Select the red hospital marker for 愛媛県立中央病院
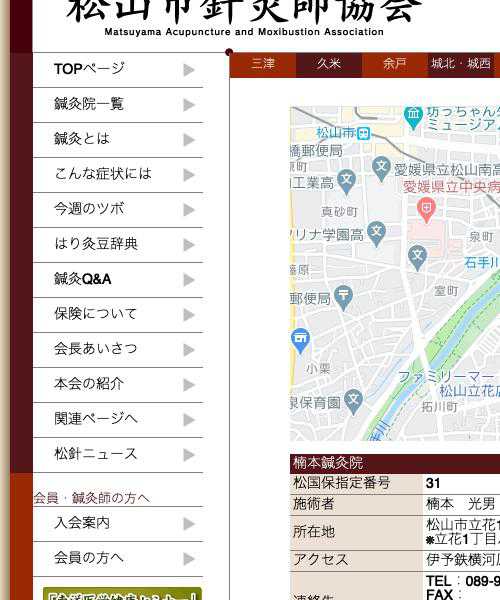The height and width of the screenshot is (600, 500). (x=426, y=209)
